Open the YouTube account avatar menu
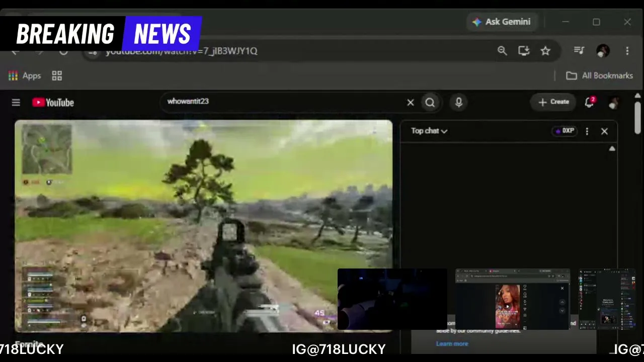This screenshot has height=362, width=644. click(613, 103)
